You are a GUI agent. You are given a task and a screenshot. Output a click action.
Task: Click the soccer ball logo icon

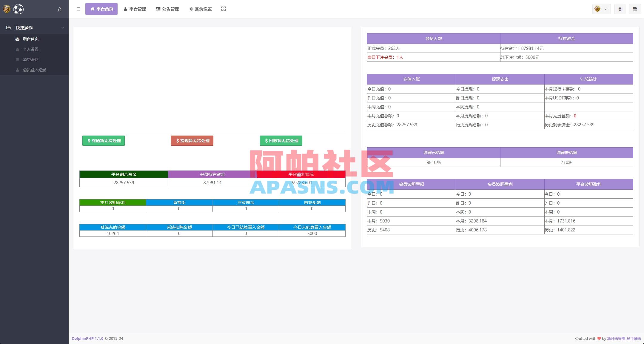19,9
